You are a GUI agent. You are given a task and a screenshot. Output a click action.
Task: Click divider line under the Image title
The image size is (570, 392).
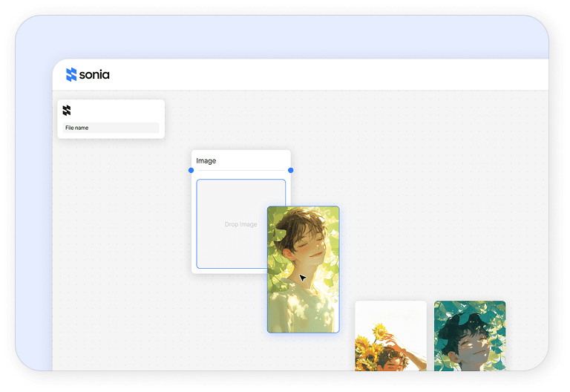click(x=240, y=171)
